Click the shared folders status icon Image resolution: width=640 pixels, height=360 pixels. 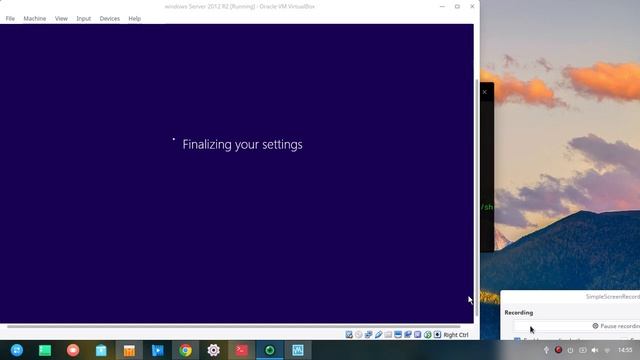click(x=388, y=335)
